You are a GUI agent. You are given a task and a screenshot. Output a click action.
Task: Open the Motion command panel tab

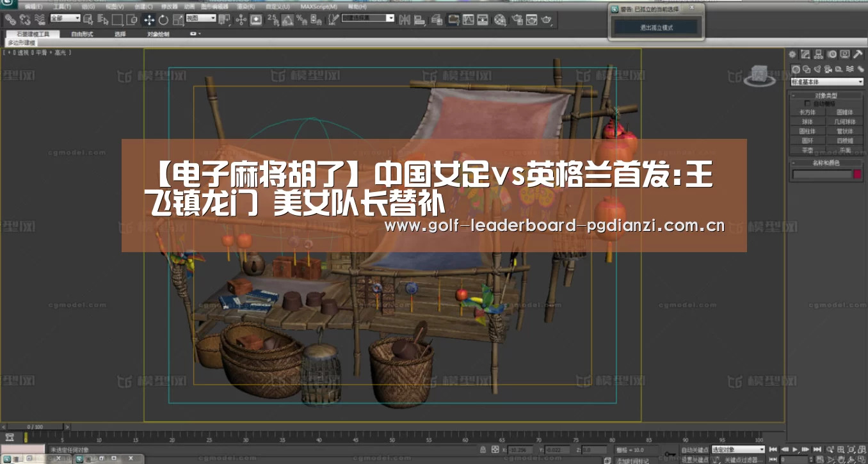(832, 54)
